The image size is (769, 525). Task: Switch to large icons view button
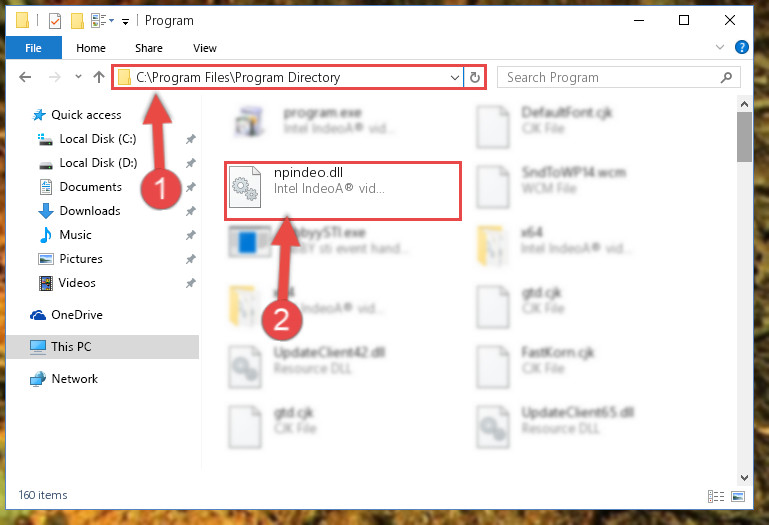click(x=738, y=496)
